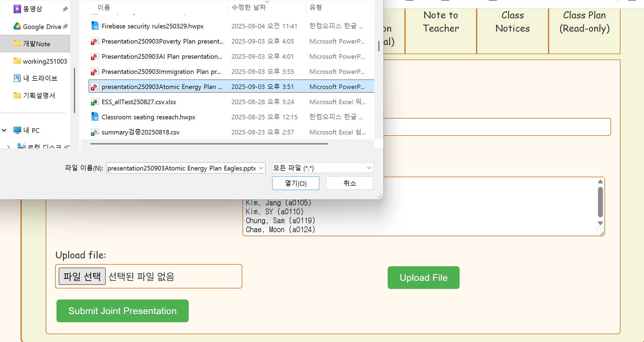644x342 pixels.
Task: Expand the file name history dropdown arrow
Action: [x=261, y=168]
